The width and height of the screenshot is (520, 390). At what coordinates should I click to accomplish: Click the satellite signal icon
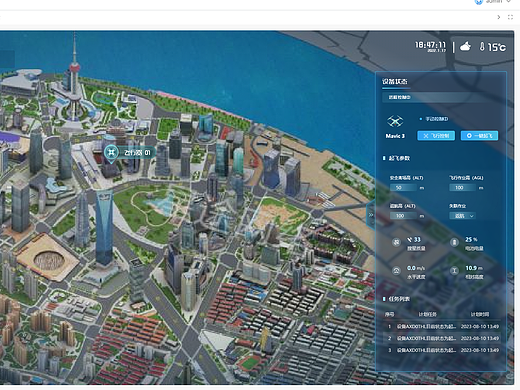pyautogui.click(x=396, y=242)
